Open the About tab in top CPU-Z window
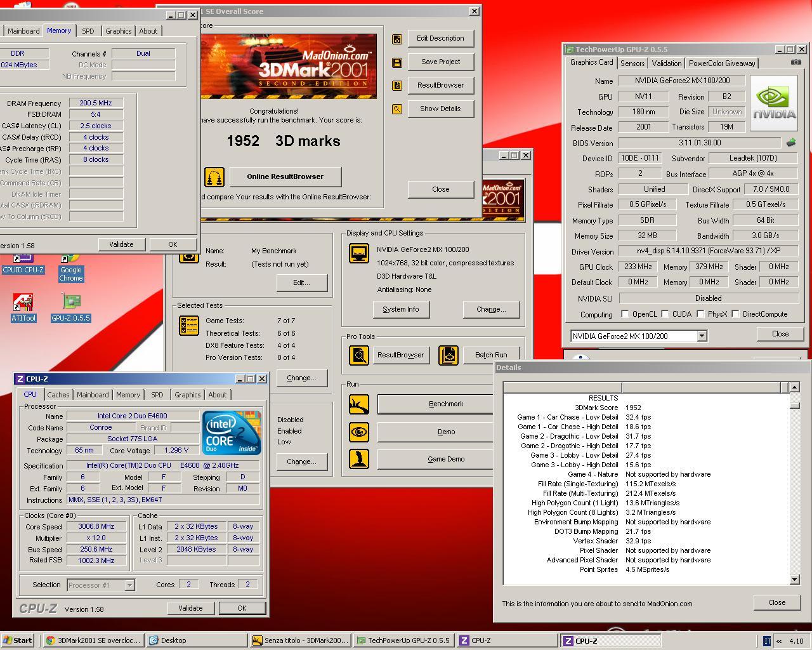The image size is (812, 650). [x=148, y=31]
